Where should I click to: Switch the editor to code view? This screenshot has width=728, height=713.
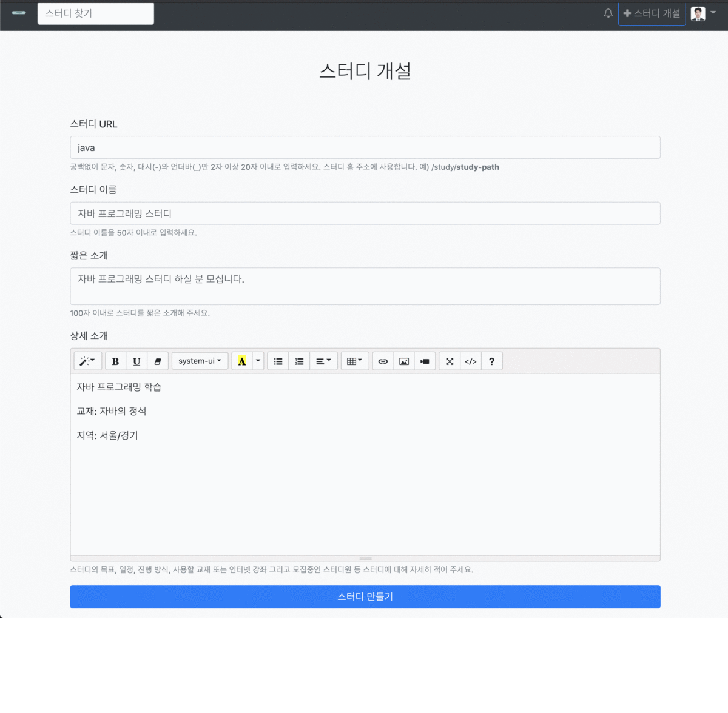coord(470,361)
